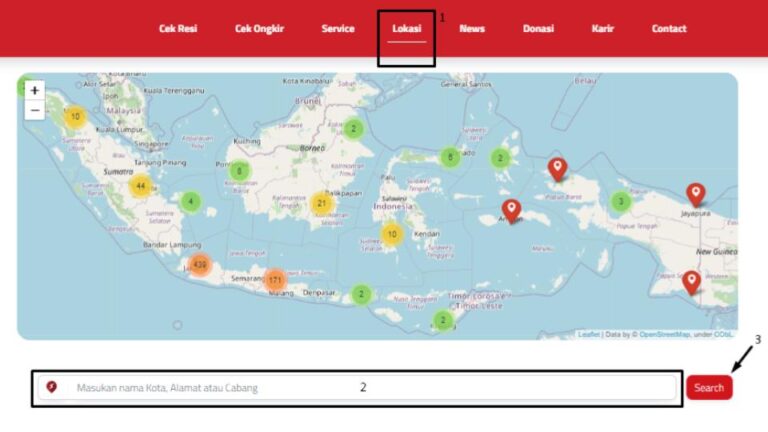Click the red pin near Jayapura
The width and height of the screenshot is (768, 432).
click(695, 194)
